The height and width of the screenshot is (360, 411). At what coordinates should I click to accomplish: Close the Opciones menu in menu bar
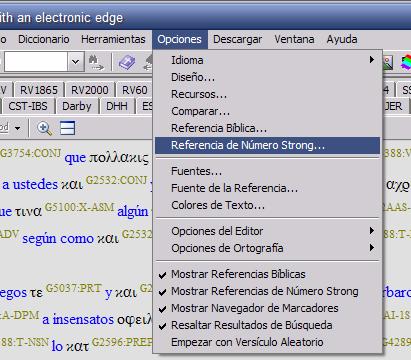pos(180,39)
